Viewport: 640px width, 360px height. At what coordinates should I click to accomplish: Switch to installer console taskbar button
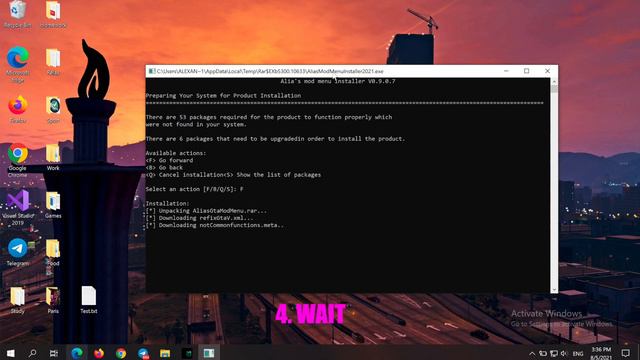(209, 353)
